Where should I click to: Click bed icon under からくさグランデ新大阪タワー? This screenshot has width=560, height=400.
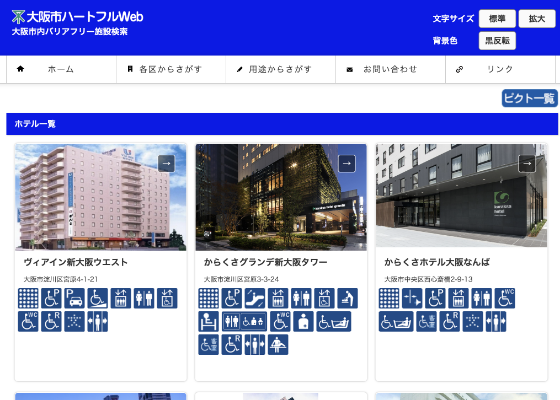[x=209, y=321]
